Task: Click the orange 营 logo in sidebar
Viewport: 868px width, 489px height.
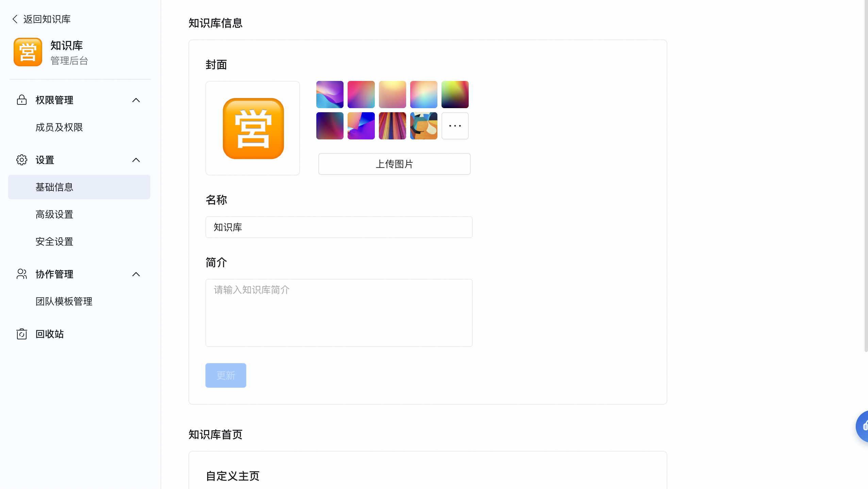Action: coord(28,52)
